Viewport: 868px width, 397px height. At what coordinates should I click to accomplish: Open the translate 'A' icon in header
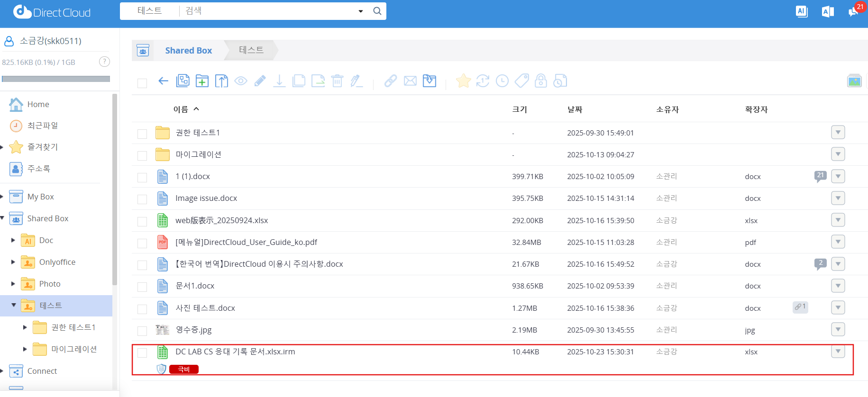click(828, 12)
